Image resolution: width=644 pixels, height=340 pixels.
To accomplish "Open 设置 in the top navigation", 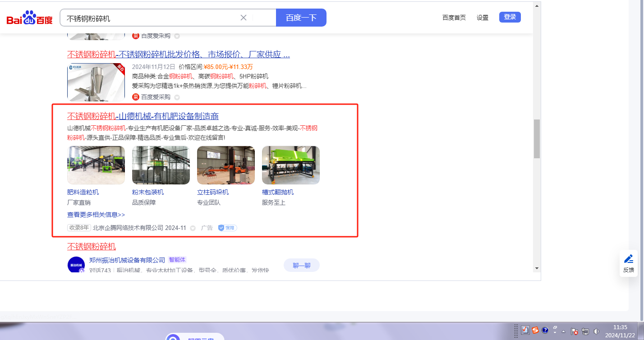I will 483,18.
